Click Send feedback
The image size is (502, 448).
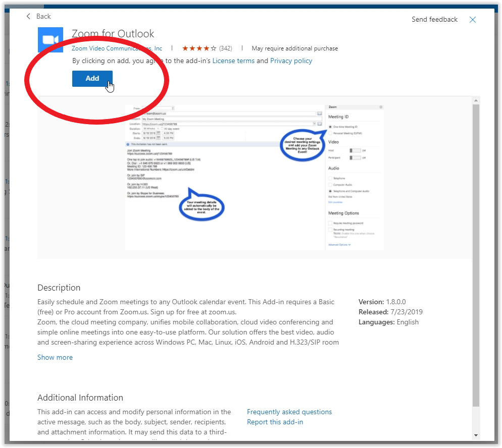click(434, 20)
